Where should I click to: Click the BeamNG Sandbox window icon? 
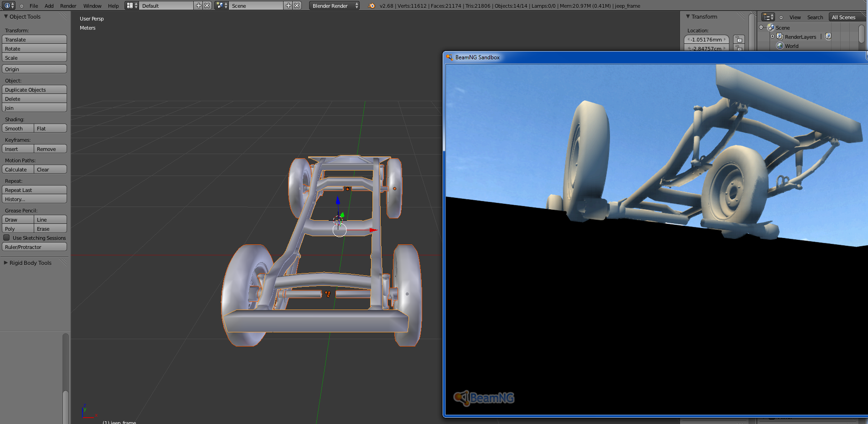449,57
